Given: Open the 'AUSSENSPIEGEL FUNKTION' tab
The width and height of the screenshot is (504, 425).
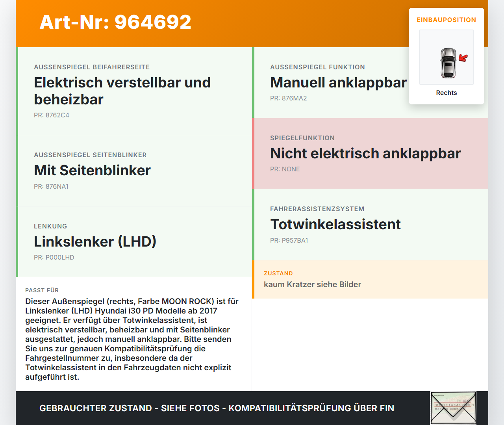Looking at the screenshot, I should pos(317,67).
